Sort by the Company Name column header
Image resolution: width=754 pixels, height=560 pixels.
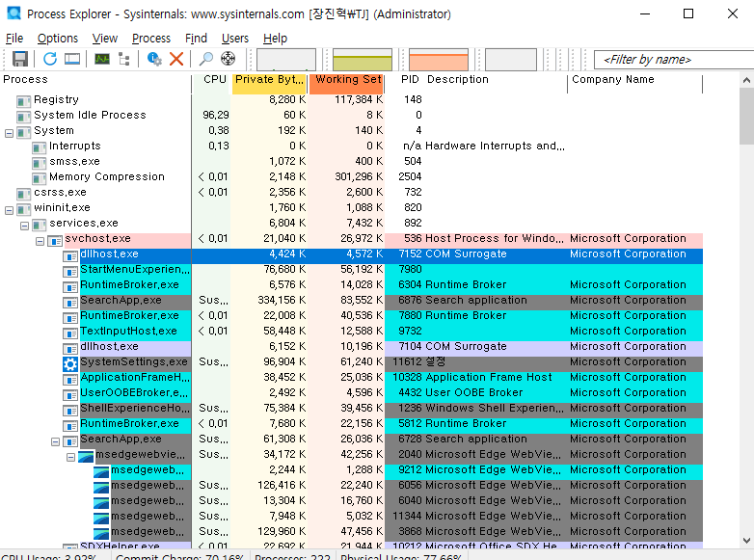coord(635,79)
